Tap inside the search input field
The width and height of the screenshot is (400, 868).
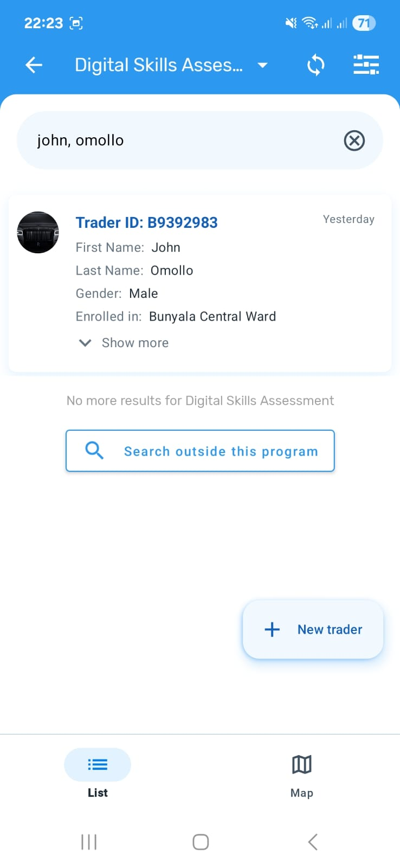(163, 140)
